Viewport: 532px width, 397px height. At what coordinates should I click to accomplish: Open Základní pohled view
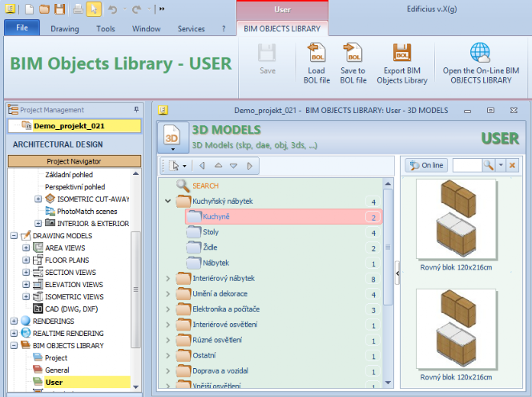pyautogui.click(x=69, y=175)
